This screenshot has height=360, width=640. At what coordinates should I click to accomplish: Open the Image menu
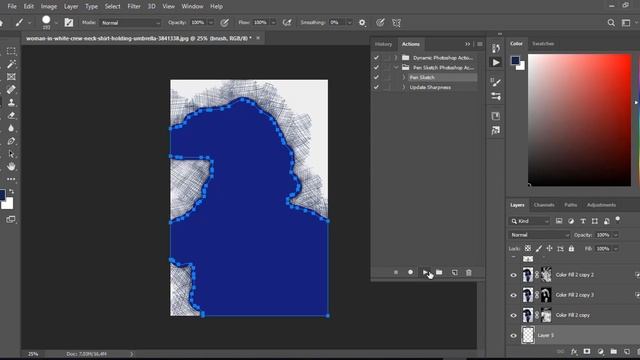point(49,7)
